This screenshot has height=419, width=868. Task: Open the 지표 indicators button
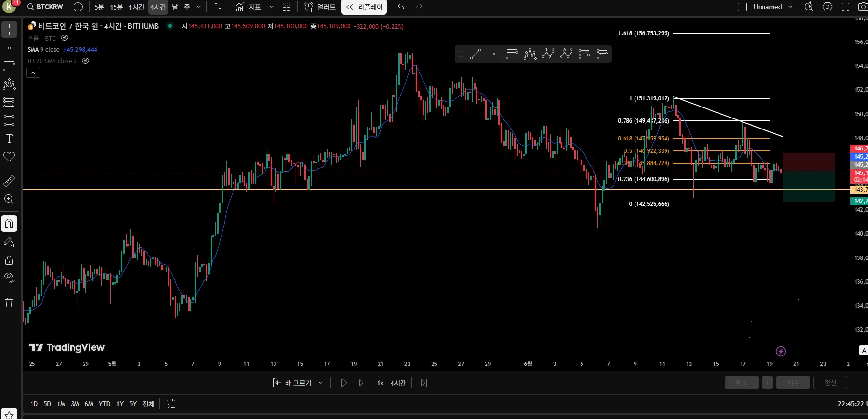[249, 7]
